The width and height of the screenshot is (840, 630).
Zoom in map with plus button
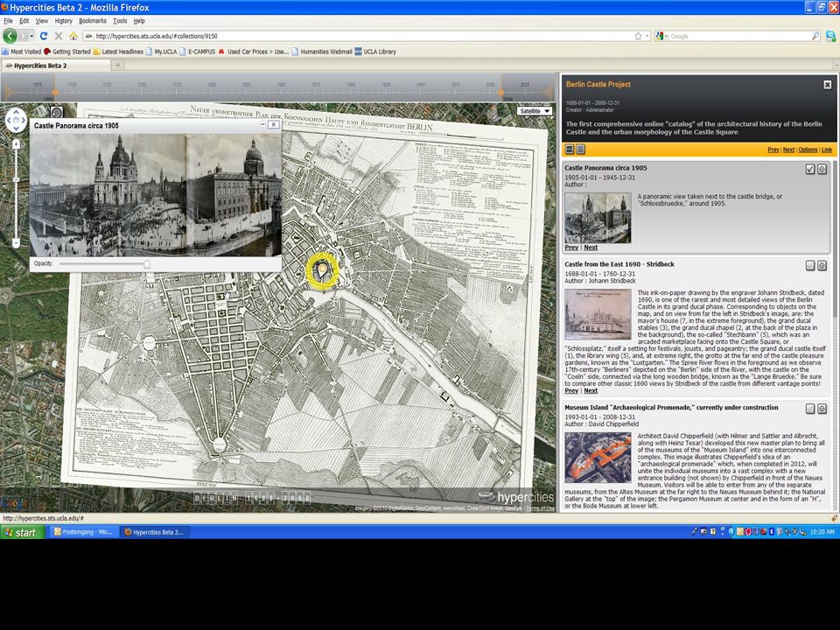(x=16, y=143)
